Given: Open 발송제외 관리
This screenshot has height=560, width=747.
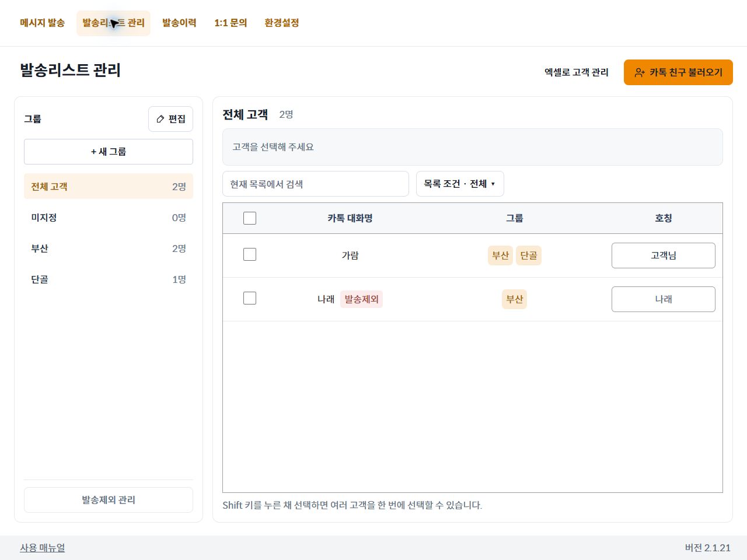Looking at the screenshot, I should coord(109,500).
